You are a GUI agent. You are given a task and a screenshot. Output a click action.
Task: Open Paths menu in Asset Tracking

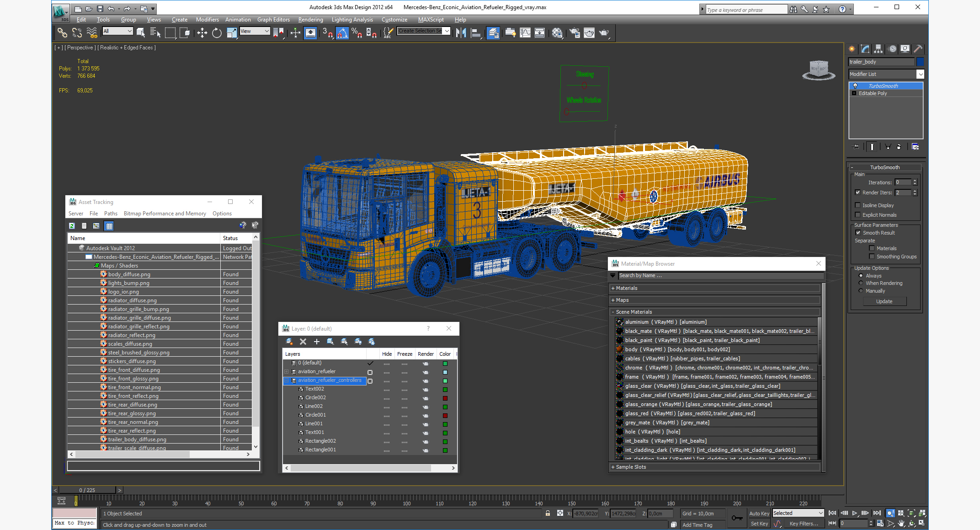click(x=111, y=214)
